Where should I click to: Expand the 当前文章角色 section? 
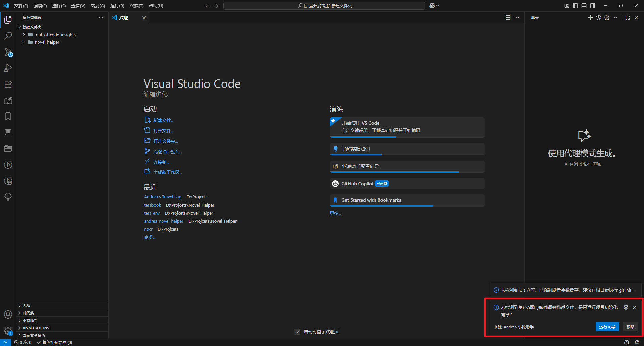[x=62, y=335]
